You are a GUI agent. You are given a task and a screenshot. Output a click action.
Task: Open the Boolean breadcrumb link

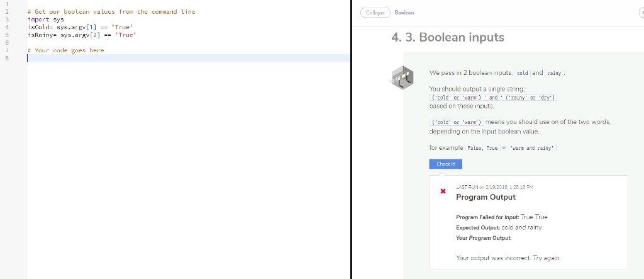[404, 13]
